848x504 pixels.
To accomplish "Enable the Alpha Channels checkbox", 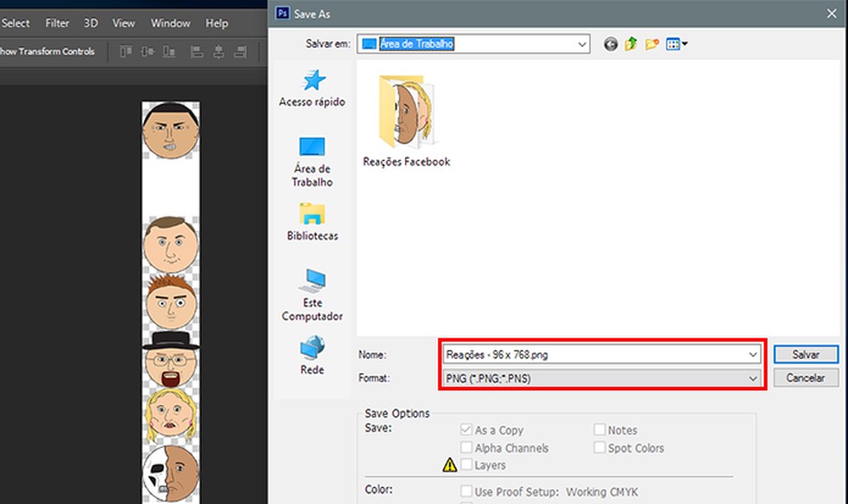I will [x=466, y=448].
